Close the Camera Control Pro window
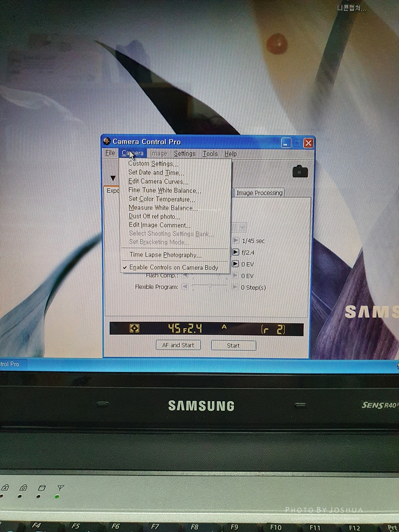 point(308,143)
